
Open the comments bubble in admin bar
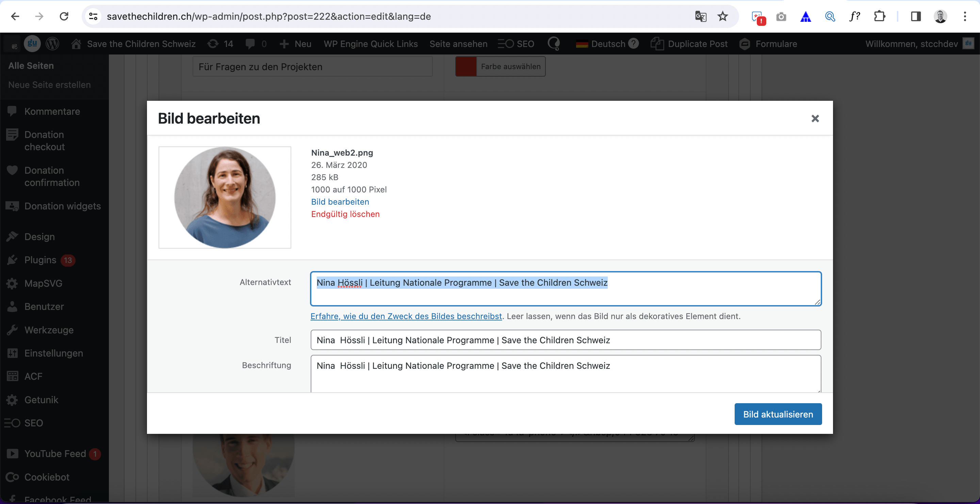click(x=256, y=44)
